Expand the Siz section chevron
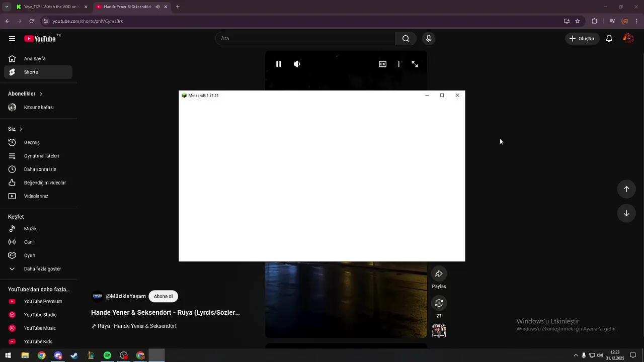This screenshot has width=644, height=362. tap(21, 129)
